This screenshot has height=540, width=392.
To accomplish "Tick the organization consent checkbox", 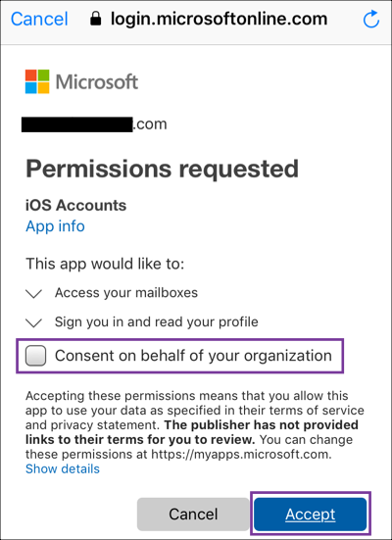I will tap(36, 356).
